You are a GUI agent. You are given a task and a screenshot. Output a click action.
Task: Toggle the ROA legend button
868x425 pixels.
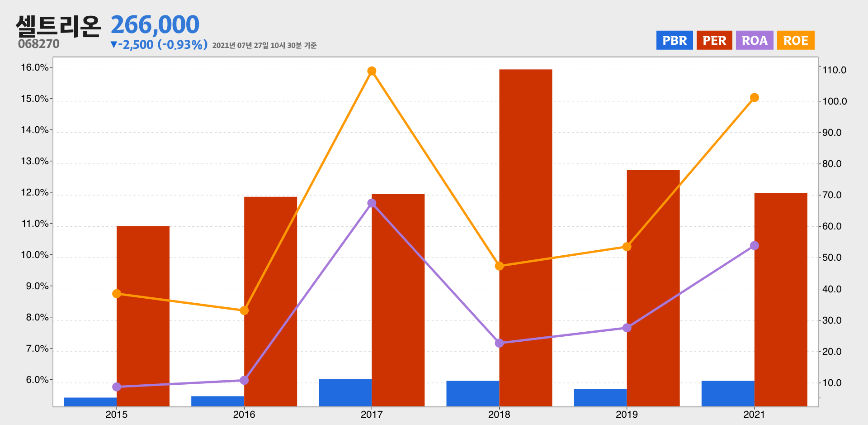point(755,40)
